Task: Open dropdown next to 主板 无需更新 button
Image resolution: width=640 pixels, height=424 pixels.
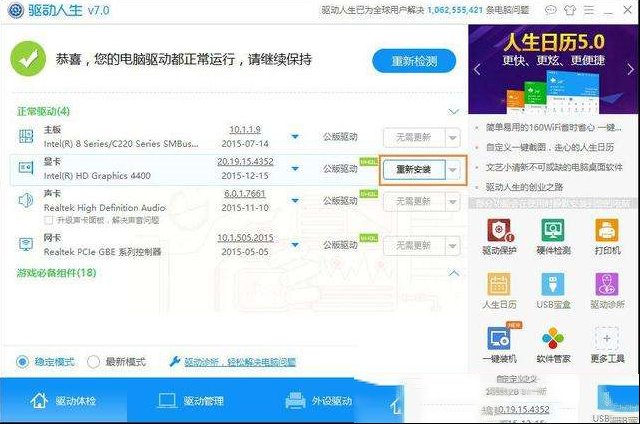Action: [452, 138]
